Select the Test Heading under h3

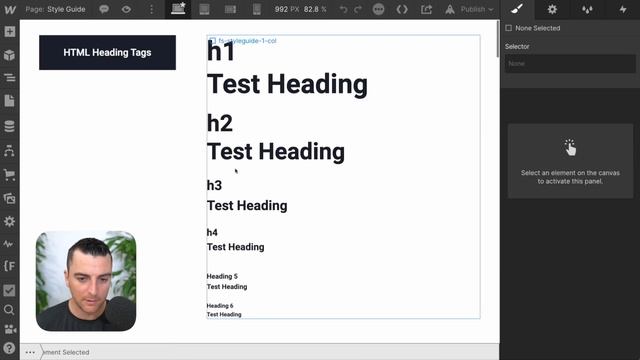tap(247, 206)
